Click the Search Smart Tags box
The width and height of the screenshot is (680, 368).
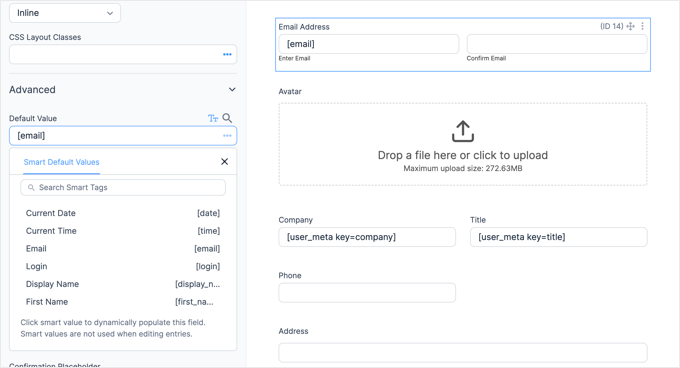(123, 187)
